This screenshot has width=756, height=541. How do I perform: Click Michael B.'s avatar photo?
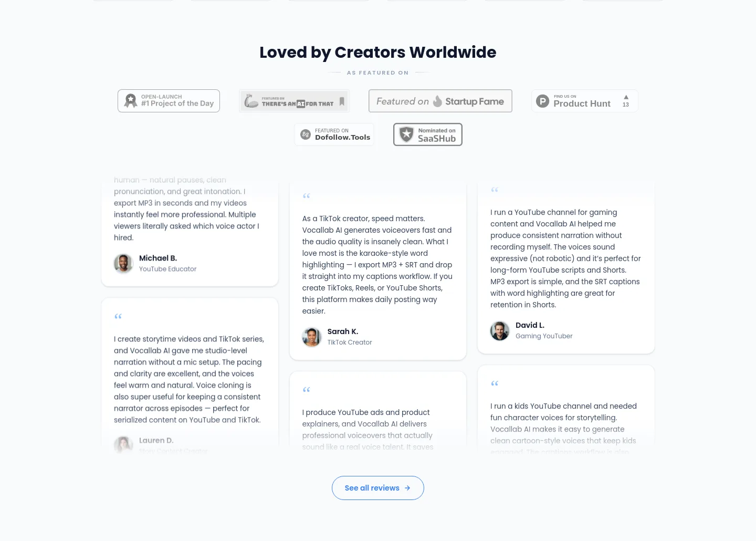pyautogui.click(x=123, y=263)
